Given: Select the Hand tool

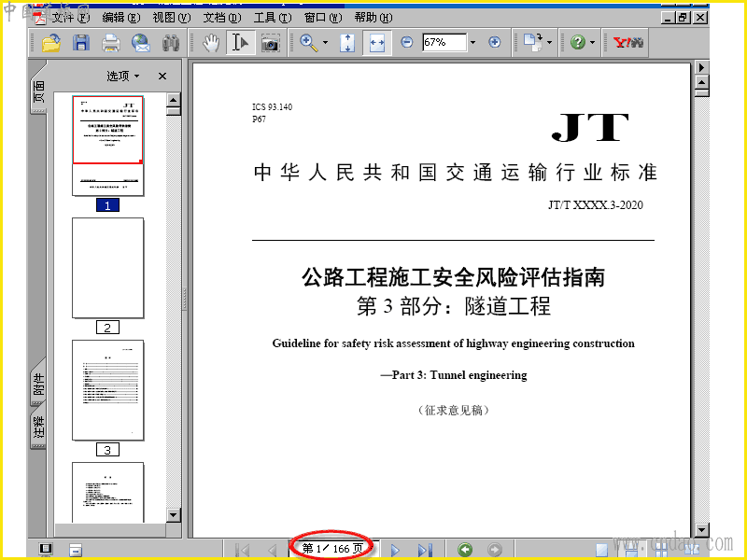Looking at the screenshot, I should tap(211, 43).
